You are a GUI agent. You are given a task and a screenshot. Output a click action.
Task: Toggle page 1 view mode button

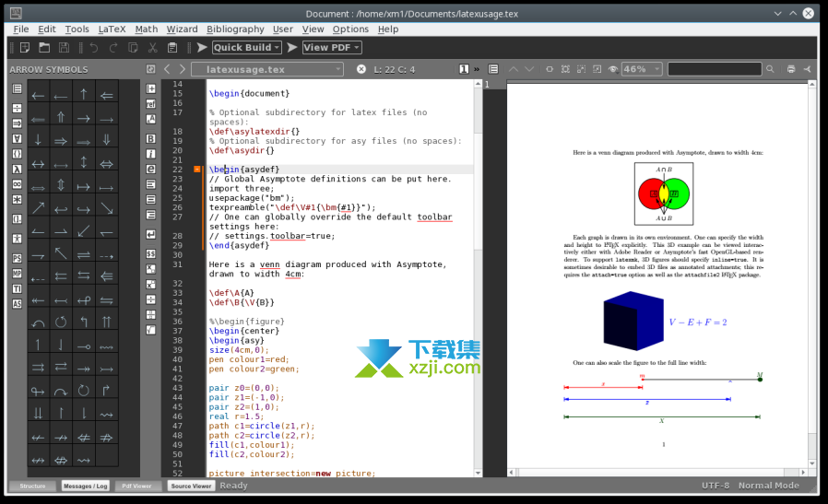[x=464, y=69]
